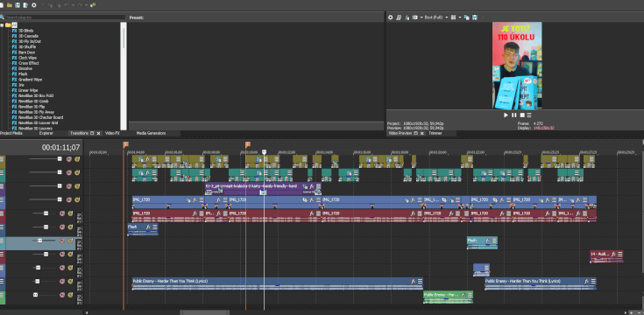
Task: Click the Save project floppy icon in main toolbar
Action: [18, 5]
